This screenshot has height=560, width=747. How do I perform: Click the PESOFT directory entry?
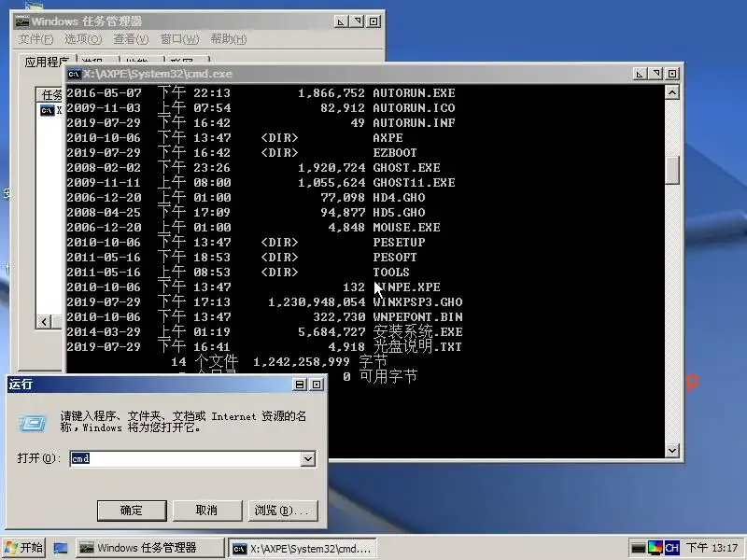click(x=395, y=258)
